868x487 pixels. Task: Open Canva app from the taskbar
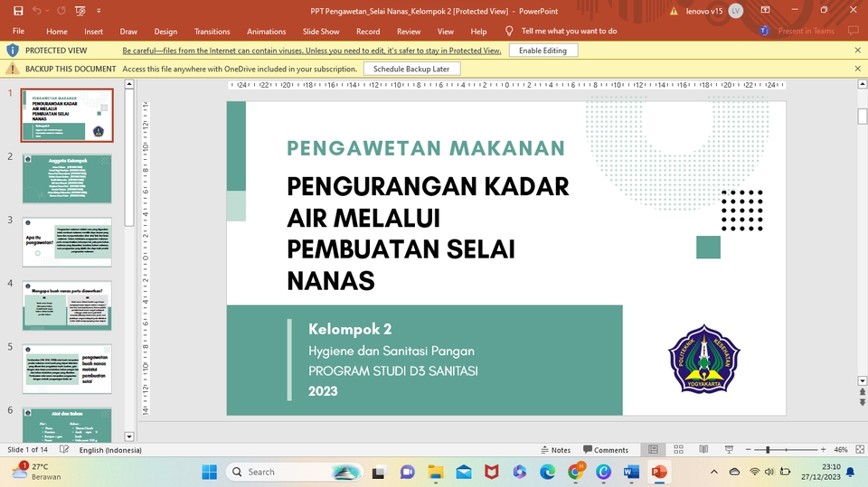click(x=603, y=472)
